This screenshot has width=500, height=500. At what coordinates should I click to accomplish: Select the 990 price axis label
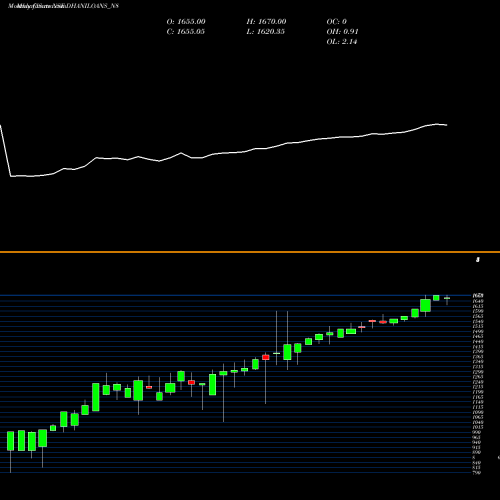click(x=477, y=432)
